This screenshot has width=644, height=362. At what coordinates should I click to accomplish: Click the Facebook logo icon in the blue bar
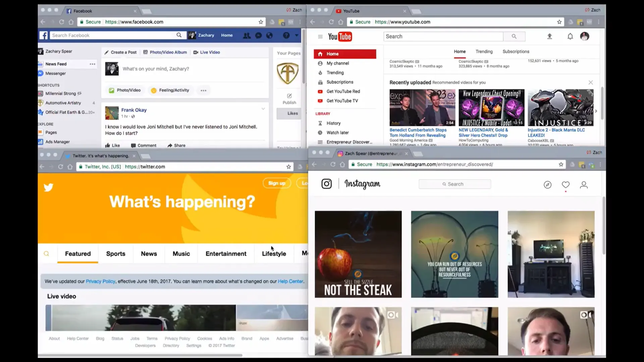point(44,35)
